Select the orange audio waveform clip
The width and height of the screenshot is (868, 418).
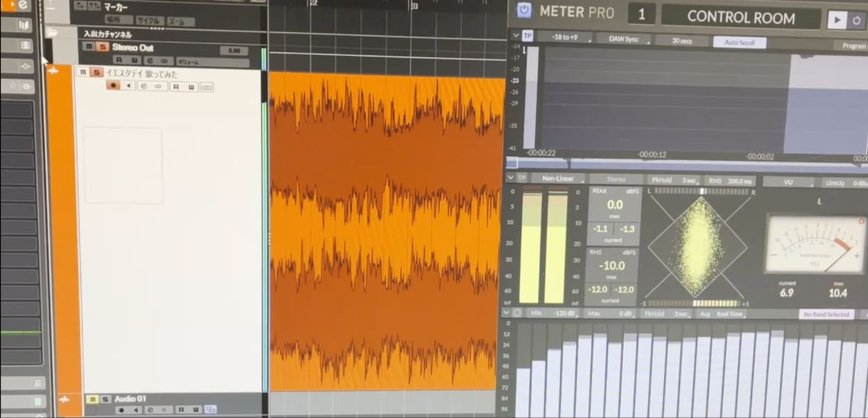[x=387, y=231]
